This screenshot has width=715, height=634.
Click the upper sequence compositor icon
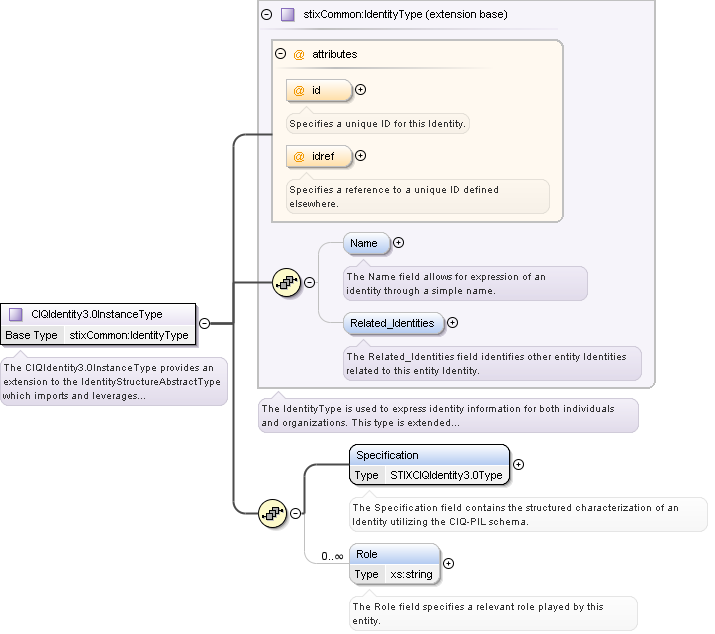click(x=287, y=283)
